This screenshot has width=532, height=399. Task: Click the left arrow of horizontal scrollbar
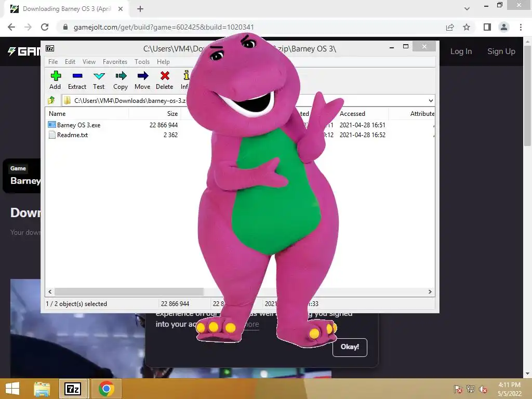tap(50, 291)
